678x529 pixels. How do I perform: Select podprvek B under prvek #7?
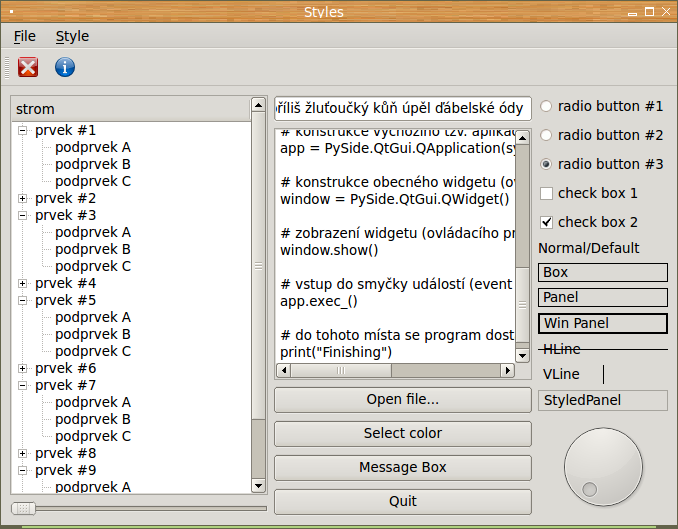pos(93,419)
